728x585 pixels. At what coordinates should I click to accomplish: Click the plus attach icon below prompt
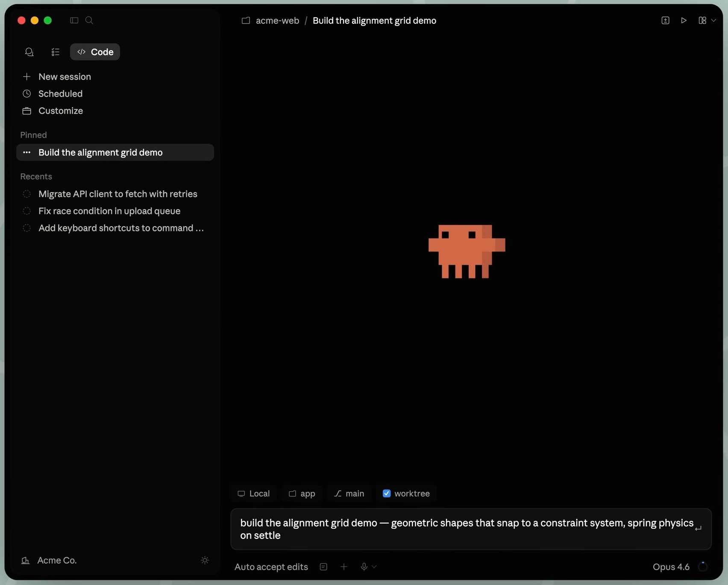344,567
